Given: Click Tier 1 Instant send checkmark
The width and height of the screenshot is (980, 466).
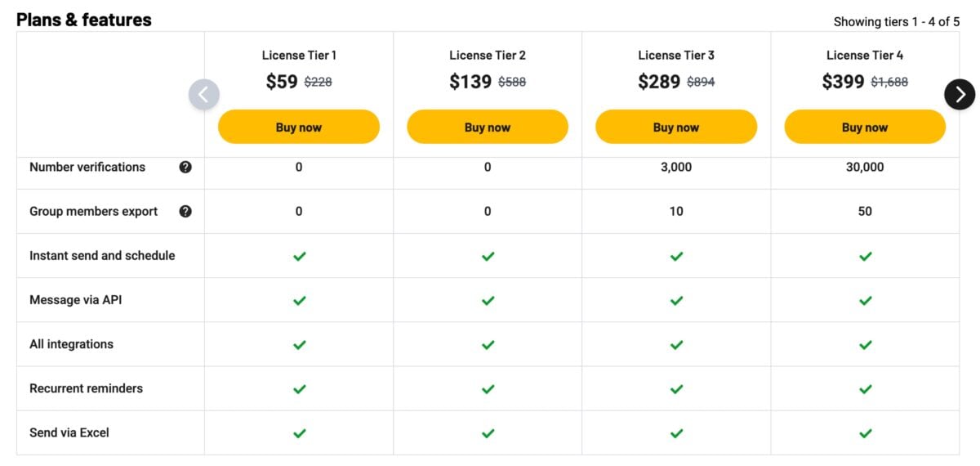Looking at the screenshot, I should 299,256.
